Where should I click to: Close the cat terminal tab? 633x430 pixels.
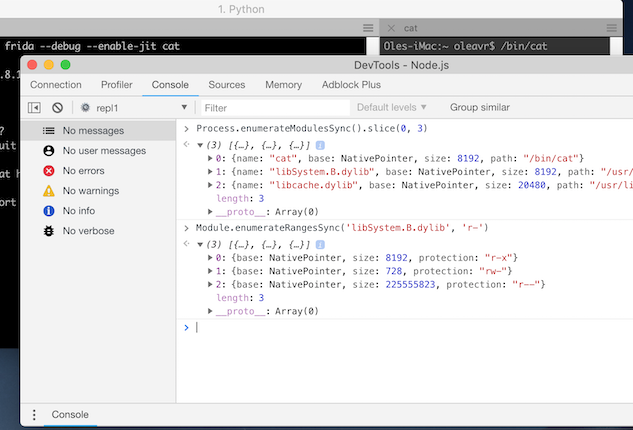coord(391,28)
